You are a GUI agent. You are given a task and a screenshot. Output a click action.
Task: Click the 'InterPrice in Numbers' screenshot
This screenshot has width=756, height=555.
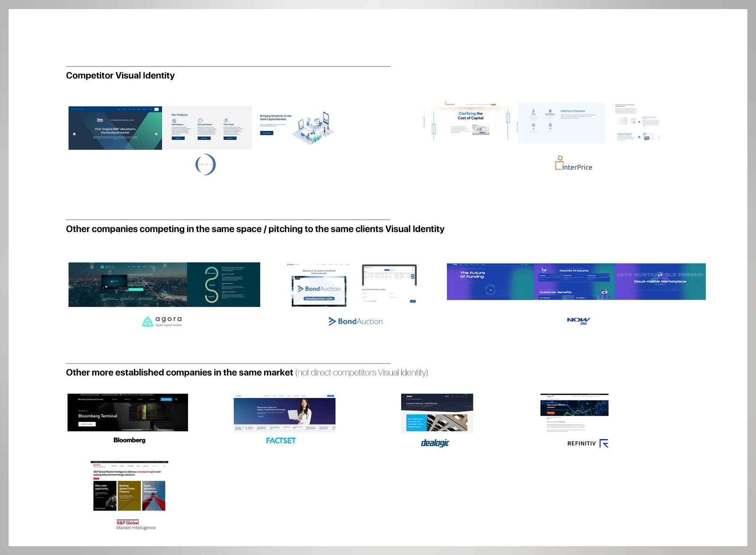click(561, 122)
